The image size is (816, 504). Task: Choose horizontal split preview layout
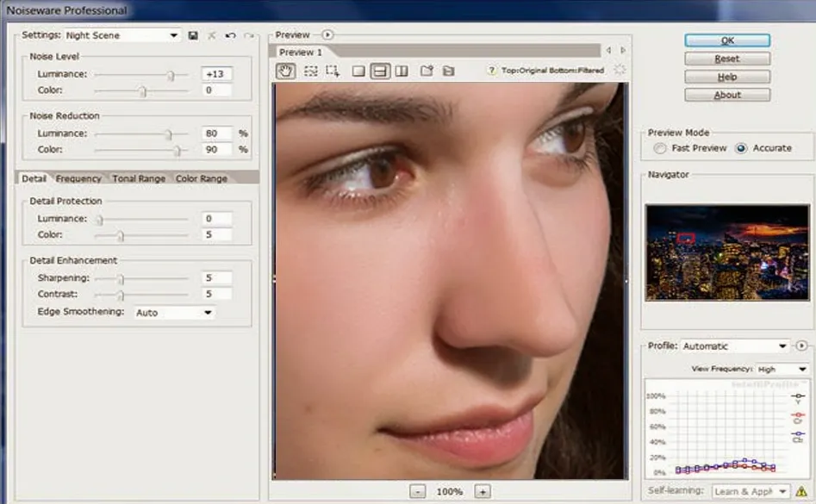click(x=380, y=72)
